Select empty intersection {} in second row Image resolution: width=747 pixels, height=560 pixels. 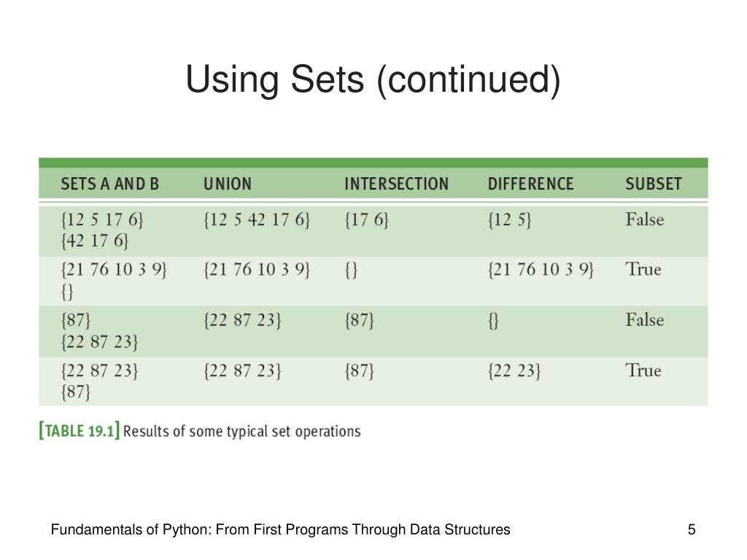coord(351,271)
